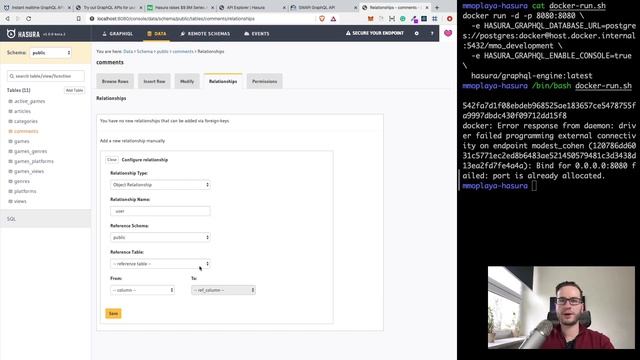This screenshot has height=360, width=640.
Task: Click the pink heart icon
Action: tap(448, 33)
